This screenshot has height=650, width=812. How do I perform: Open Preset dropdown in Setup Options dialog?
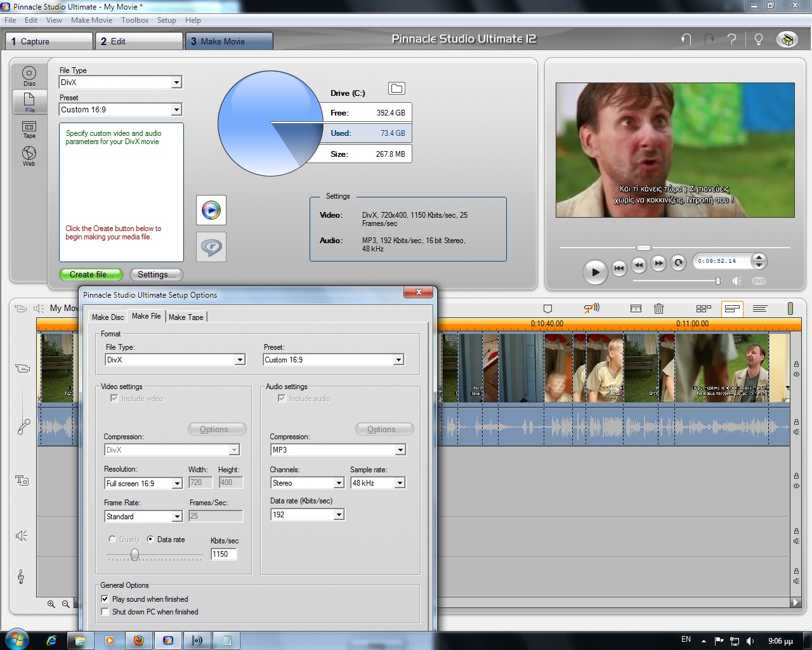[398, 360]
